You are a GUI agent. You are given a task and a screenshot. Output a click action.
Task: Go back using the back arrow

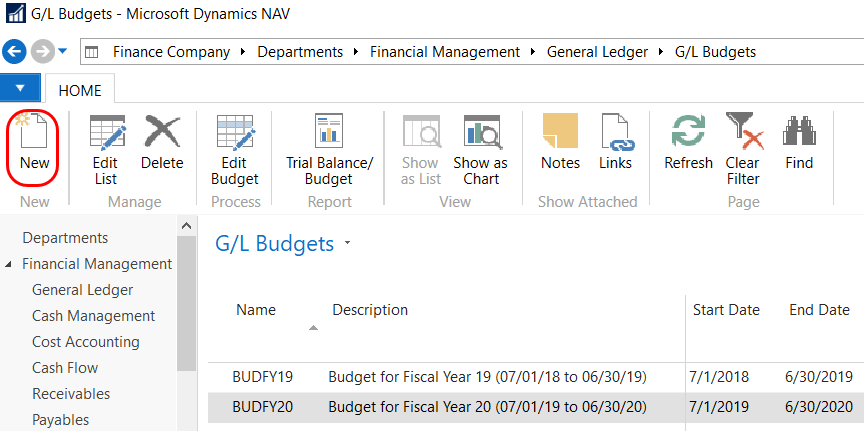point(15,51)
